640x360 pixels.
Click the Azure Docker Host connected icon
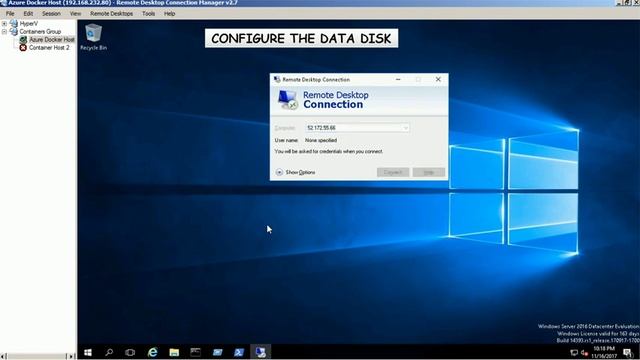(23, 40)
